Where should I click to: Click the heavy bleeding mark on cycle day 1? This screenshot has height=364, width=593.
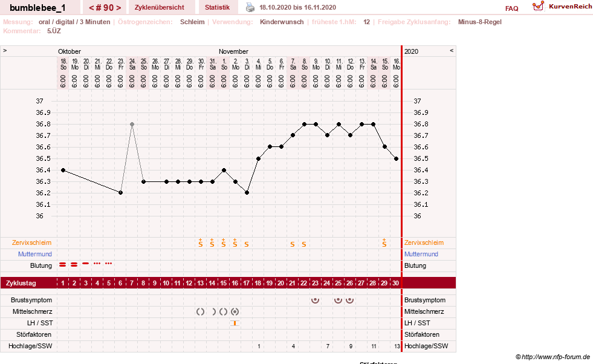(x=63, y=264)
